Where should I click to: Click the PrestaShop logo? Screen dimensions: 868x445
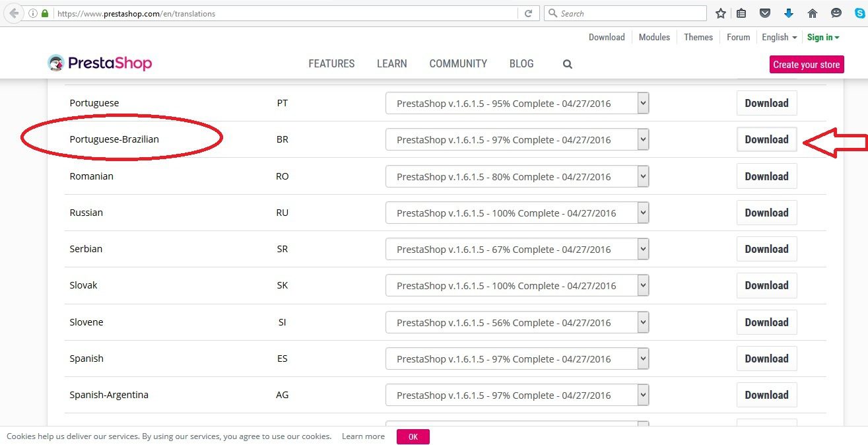[x=100, y=63]
